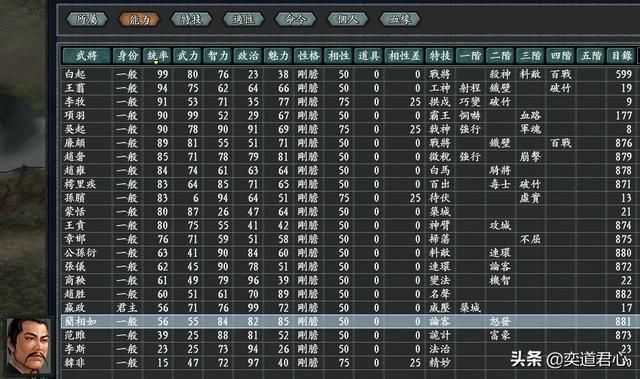Click 富豪 skill in 范雎's row
Viewport: 640px width, 379px height.
tap(500, 335)
